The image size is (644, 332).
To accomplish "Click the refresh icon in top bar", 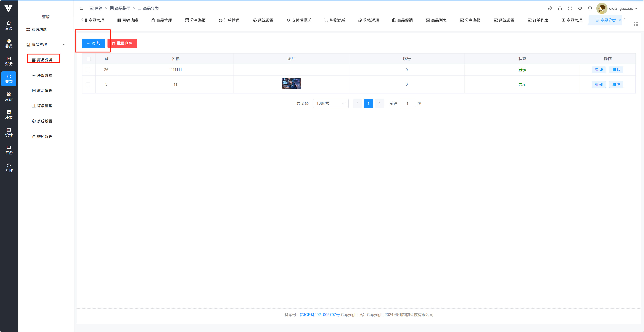I will click(x=590, y=8).
